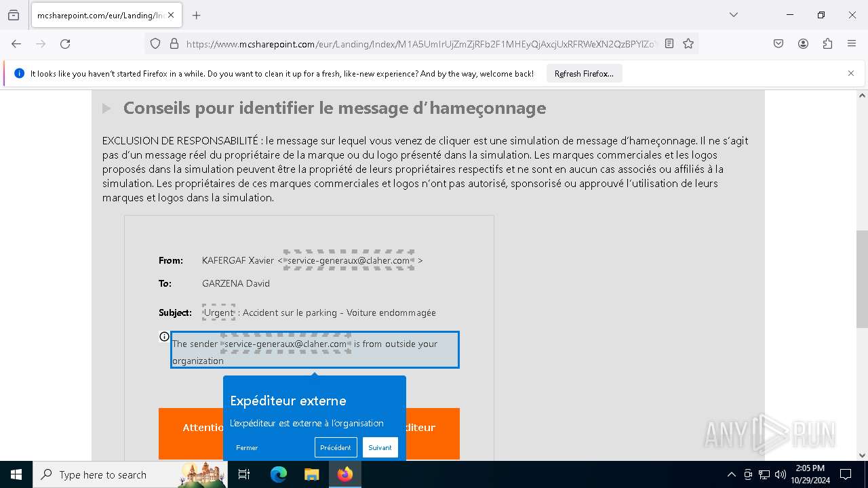
Task: Toggle reader view for page
Action: pyautogui.click(x=669, y=43)
